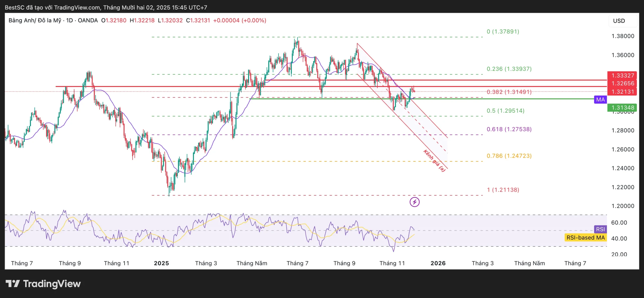Click the 1.32131 current price label
This screenshot has width=644, height=298.
[x=623, y=92]
